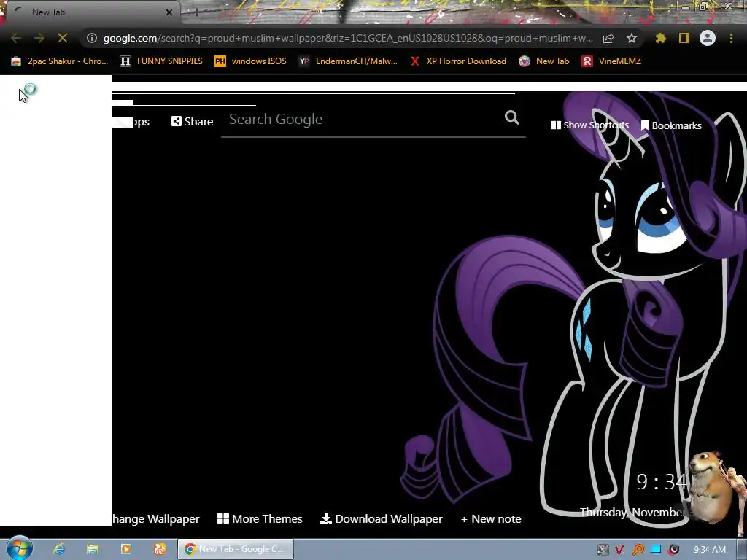Open the Extensions puzzle-piece menu

(x=660, y=38)
